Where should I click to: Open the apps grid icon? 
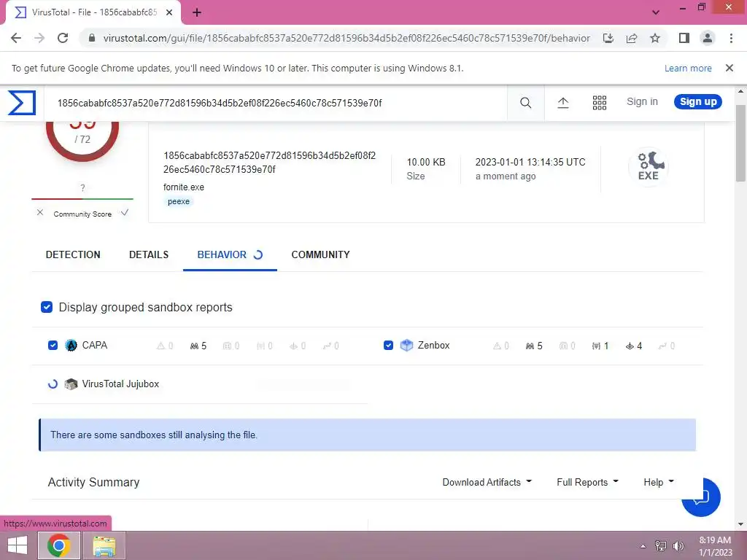(x=600, y=102)
